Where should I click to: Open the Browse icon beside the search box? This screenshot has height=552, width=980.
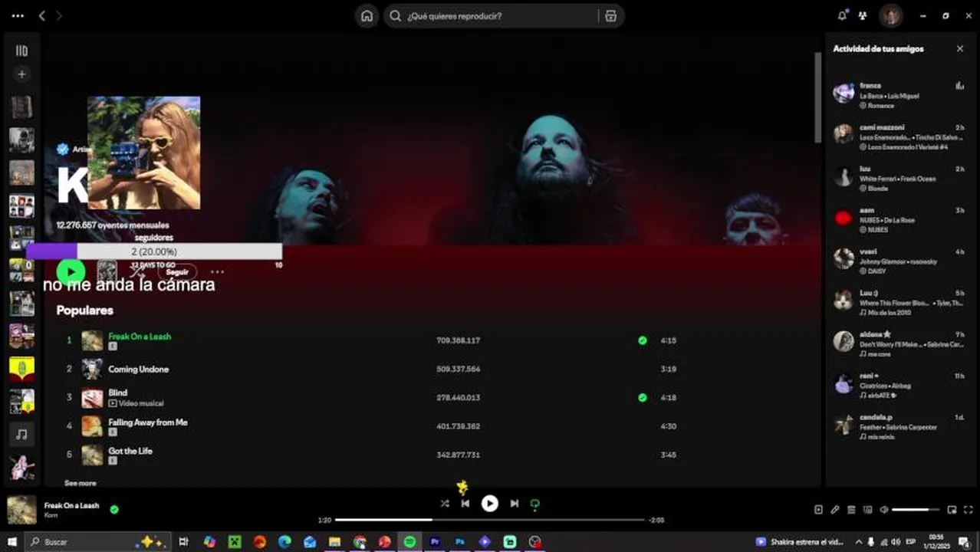[610, 16]
